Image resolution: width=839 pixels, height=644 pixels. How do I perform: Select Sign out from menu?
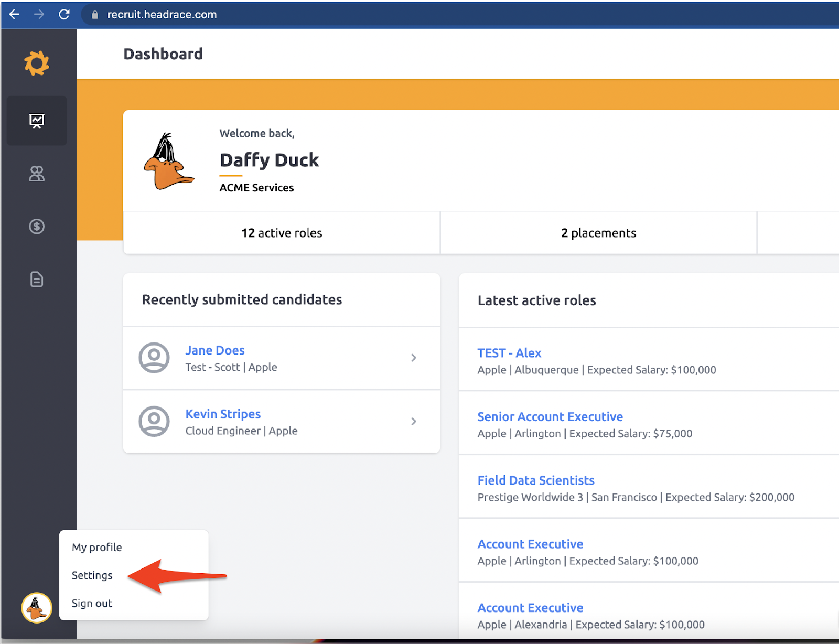(92, 604)
